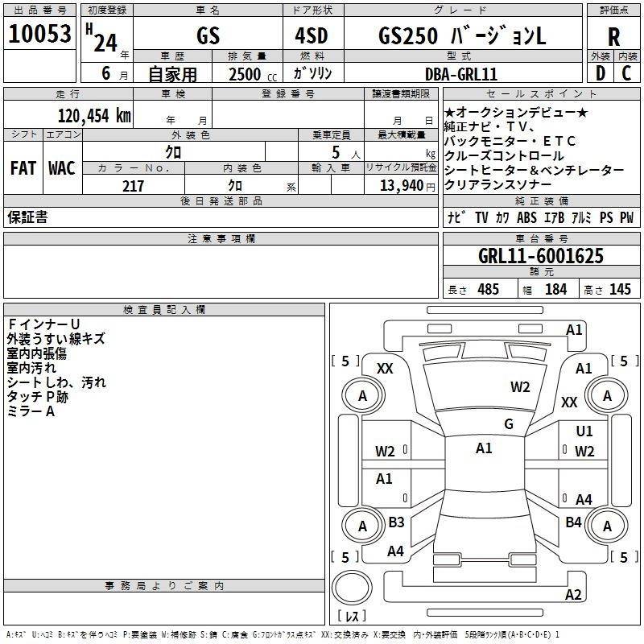Screen dimensions: 644x644
Task: Select chassis number GRL11-6001625
Action: pyautogui.click(x=541, y=256)
